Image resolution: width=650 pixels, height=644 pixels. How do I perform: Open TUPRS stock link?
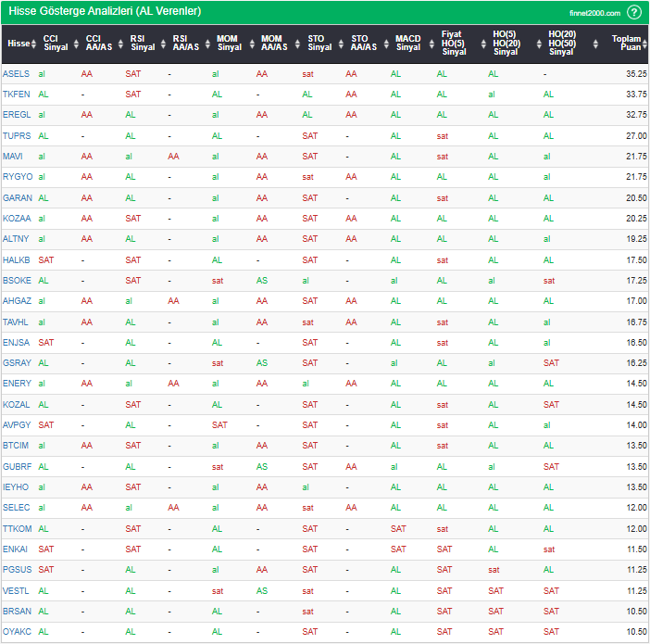click(17, 135)
